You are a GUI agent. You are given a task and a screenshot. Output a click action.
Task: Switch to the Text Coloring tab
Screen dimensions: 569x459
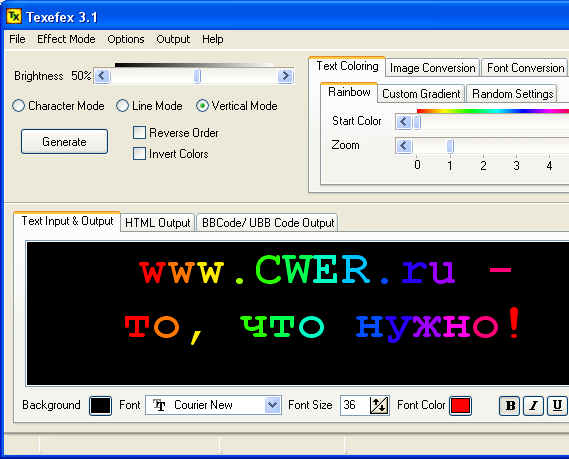tap(347, 66)
